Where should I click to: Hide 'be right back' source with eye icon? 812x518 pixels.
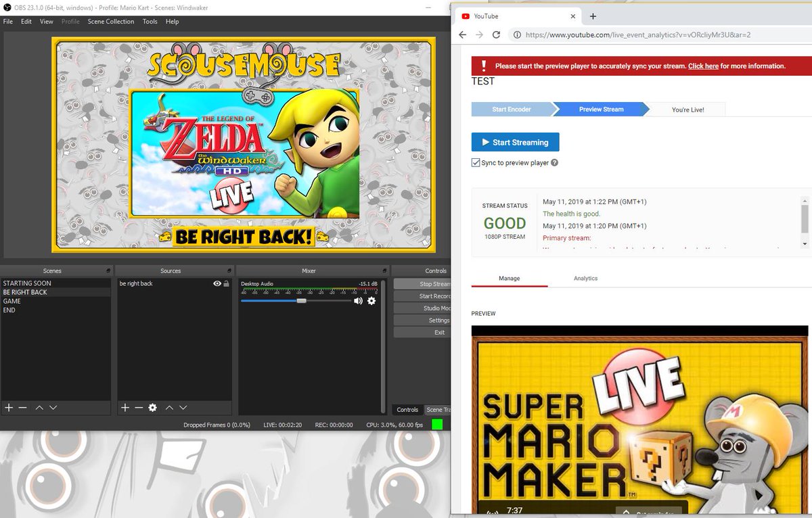(x=217, y=283)
